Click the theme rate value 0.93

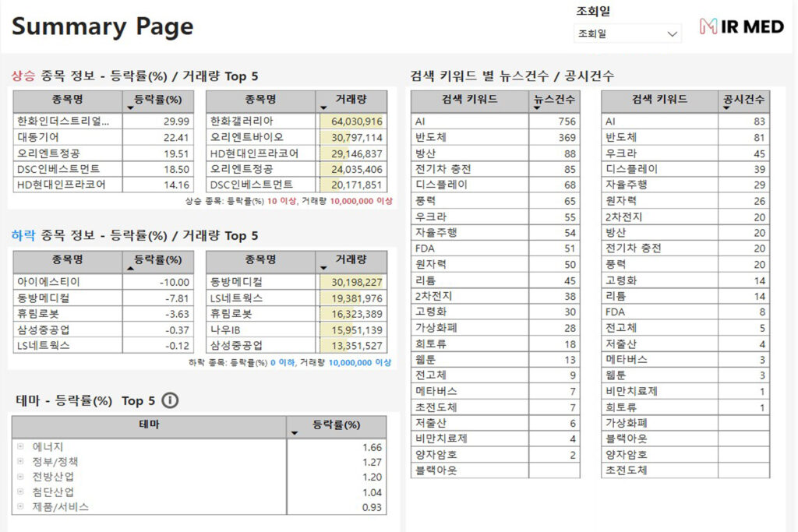pos(372,508)
